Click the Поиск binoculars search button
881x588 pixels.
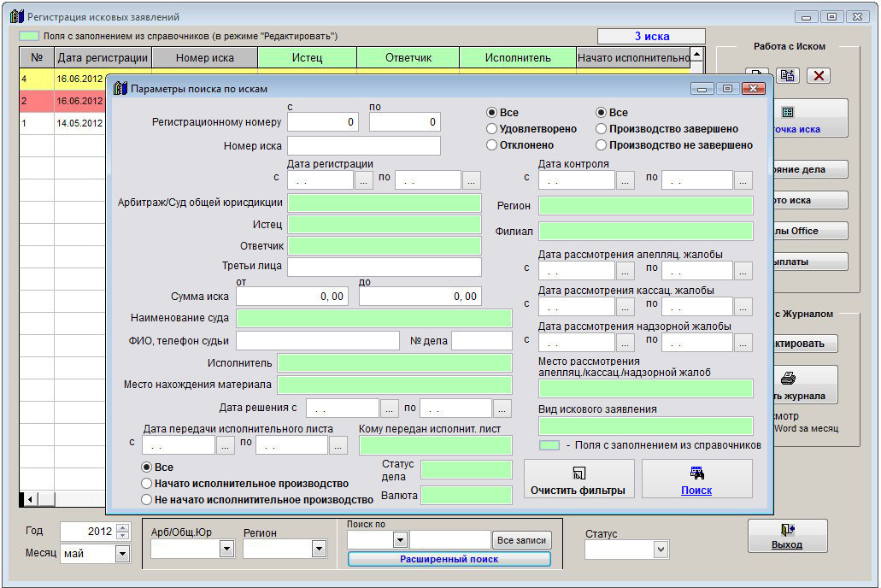[x=696, y=480]
